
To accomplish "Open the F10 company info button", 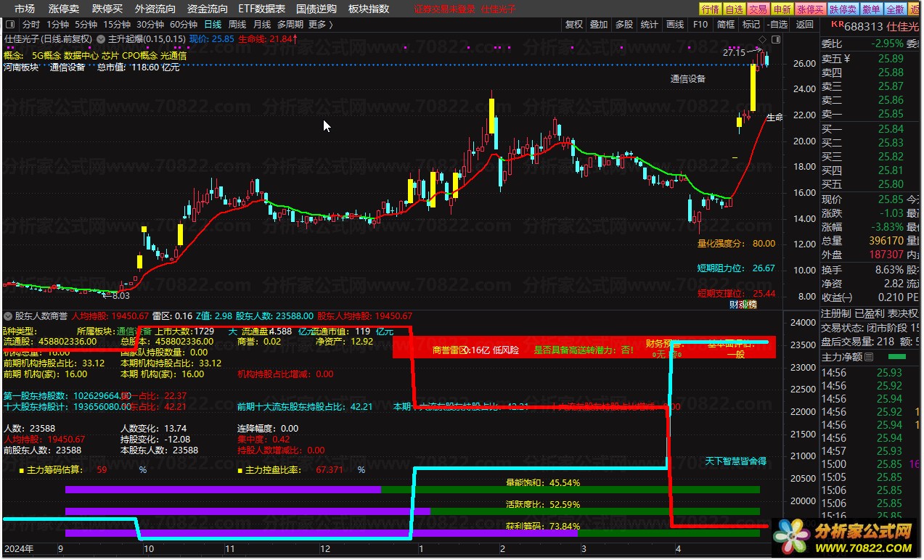I will point(700,25).
